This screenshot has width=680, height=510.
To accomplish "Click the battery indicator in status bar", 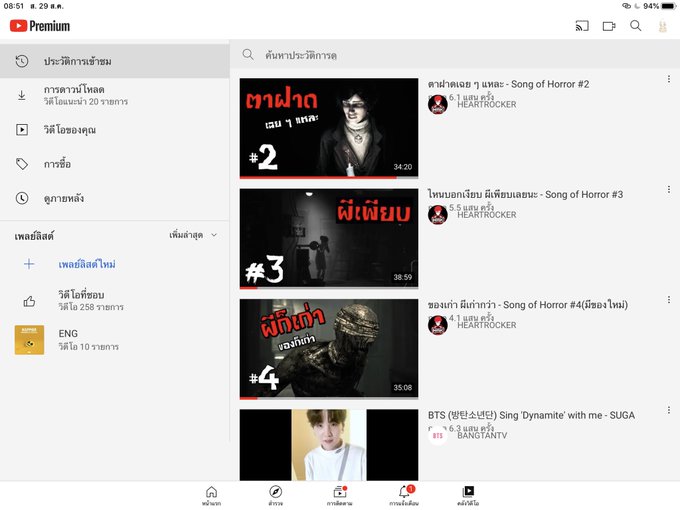I will point(668,6).
